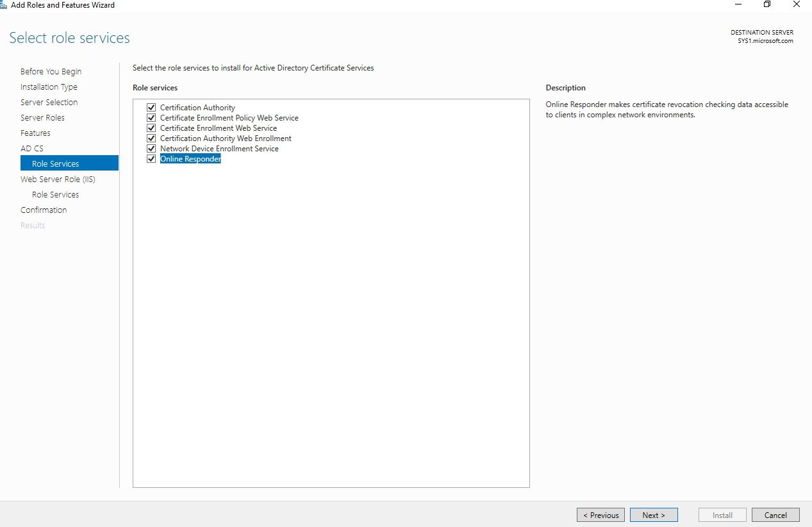Open the Features step
This screenshot has height=527, width=812.
click(x=35, y=133)
